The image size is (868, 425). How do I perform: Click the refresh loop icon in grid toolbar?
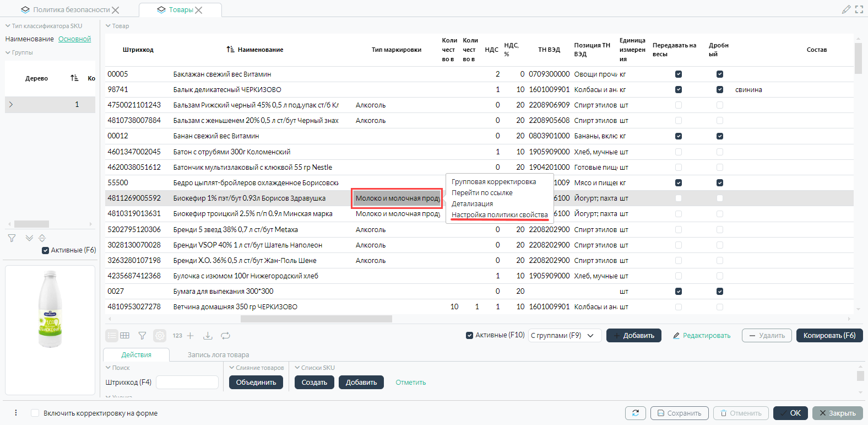[x=226, y=335]
